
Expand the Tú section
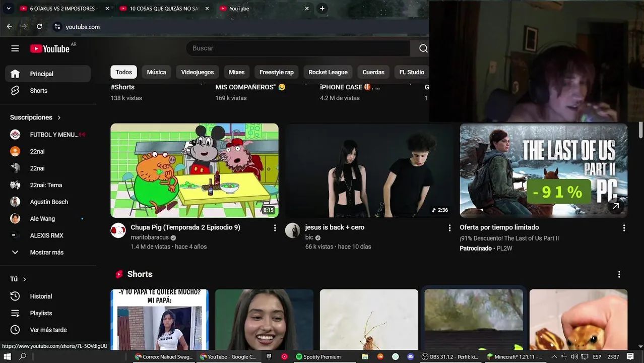(18, 279)
